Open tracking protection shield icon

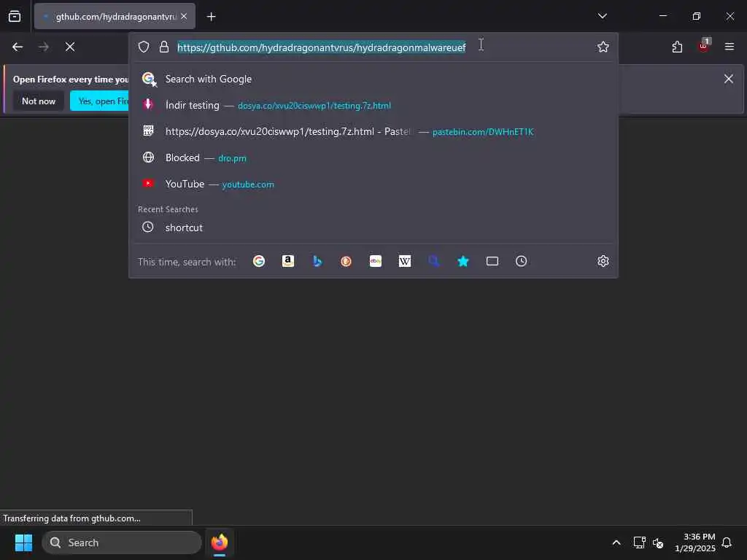pos(144,47)
